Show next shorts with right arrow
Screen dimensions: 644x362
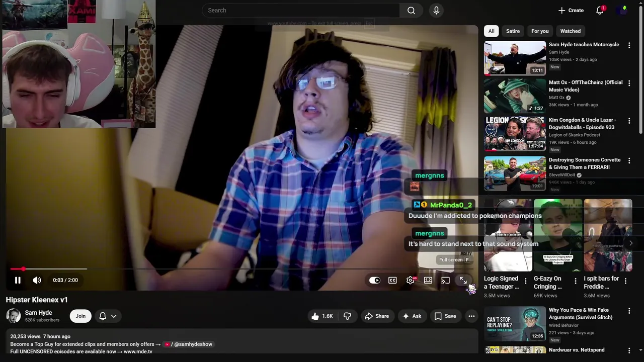[x=631, y=243]
